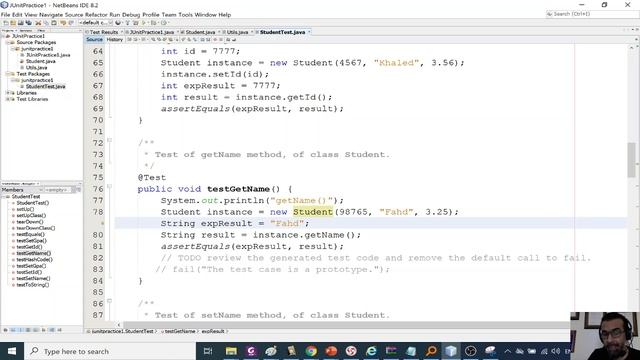Open PowerPoint from taskbar
The width and height of the screenshot is (640, 360).
coord(331,351)
